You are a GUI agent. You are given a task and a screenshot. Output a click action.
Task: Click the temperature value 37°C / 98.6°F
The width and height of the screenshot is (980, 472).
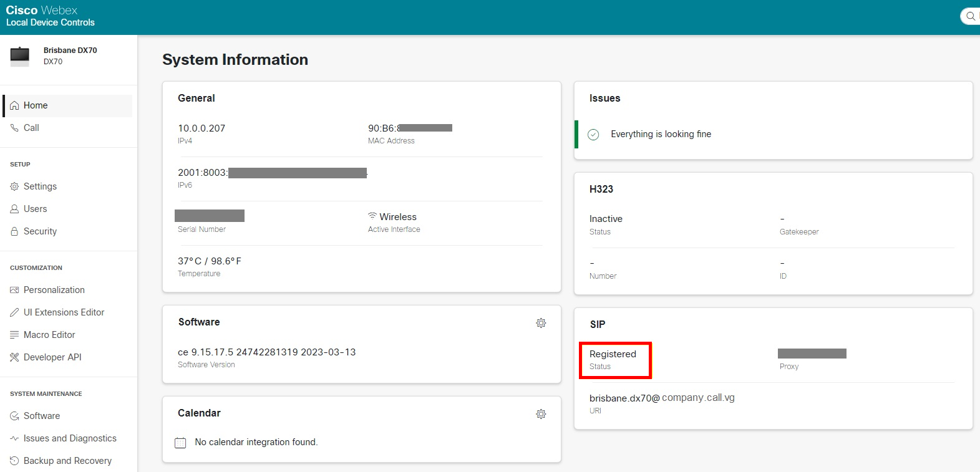(x=210, y=261)
